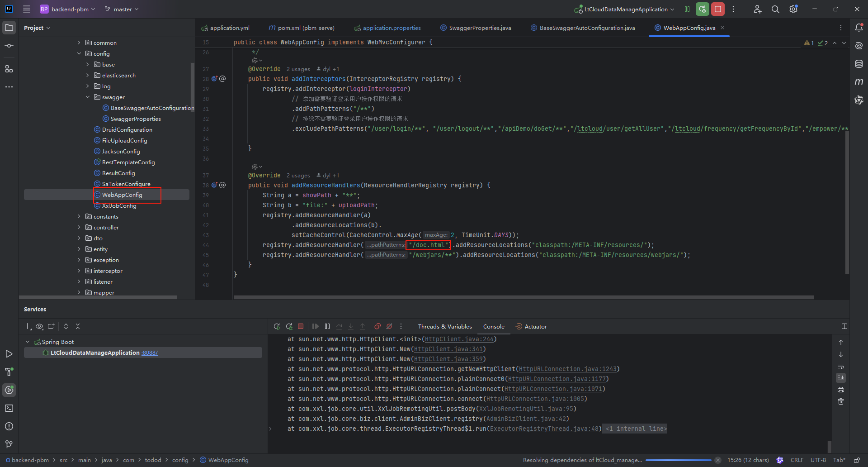Clear the console output with trash icon

coord(841,401)
